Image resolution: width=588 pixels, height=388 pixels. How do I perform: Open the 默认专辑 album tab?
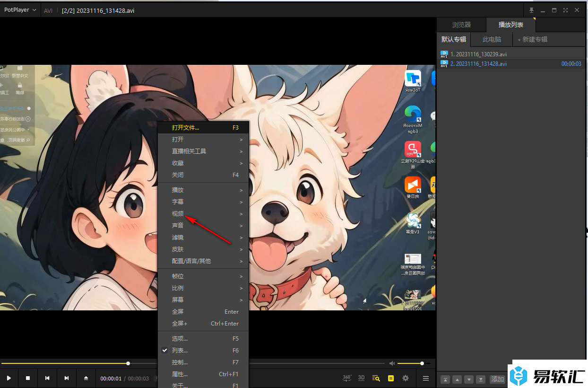point(453,39)
